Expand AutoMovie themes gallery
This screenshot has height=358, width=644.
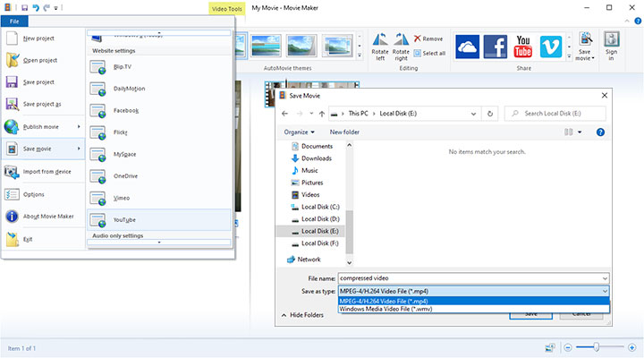[360, 55]
